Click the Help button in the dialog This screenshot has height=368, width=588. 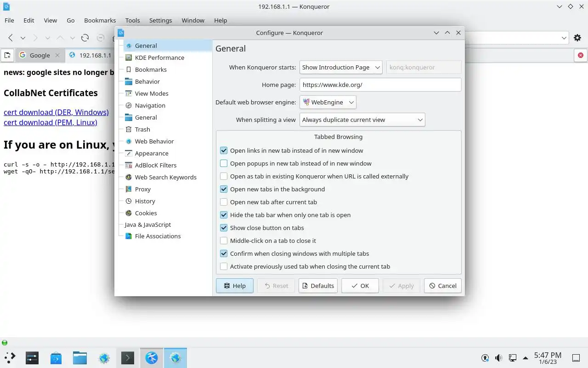tap(234, 286)
